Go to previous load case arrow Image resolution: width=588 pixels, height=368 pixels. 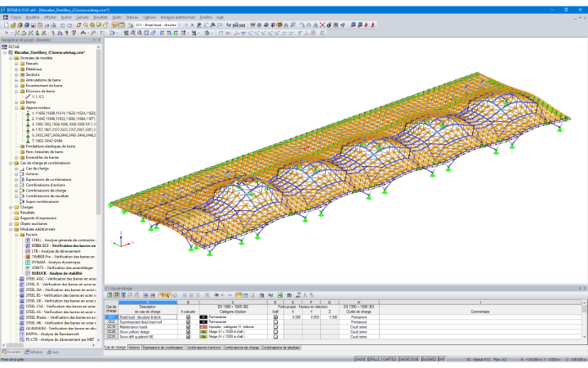[186, 25]
